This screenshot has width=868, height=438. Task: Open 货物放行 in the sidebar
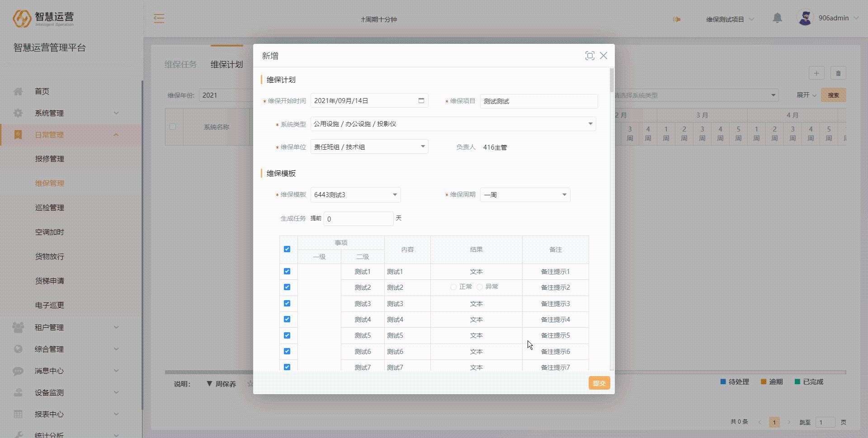pyautogui.click(x=50, y=257)
